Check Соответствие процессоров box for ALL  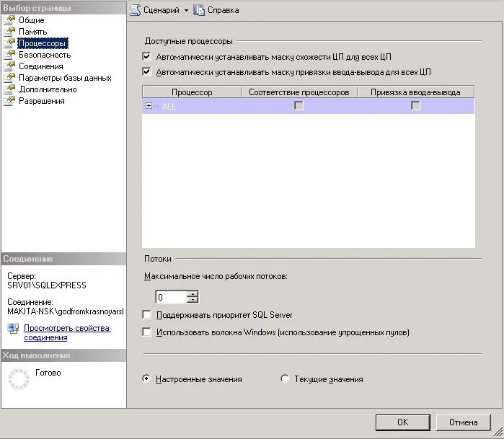(x=299, y=106)
